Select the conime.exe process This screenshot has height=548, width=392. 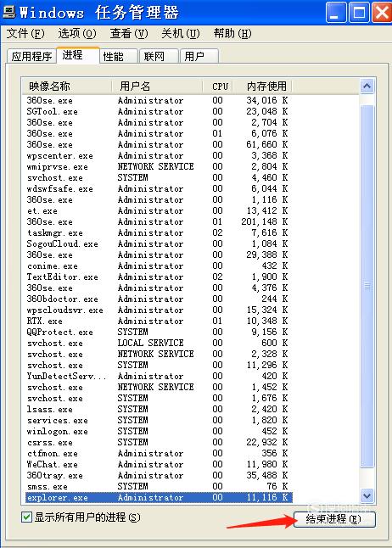pyautogui.click(x=159, y=266)
